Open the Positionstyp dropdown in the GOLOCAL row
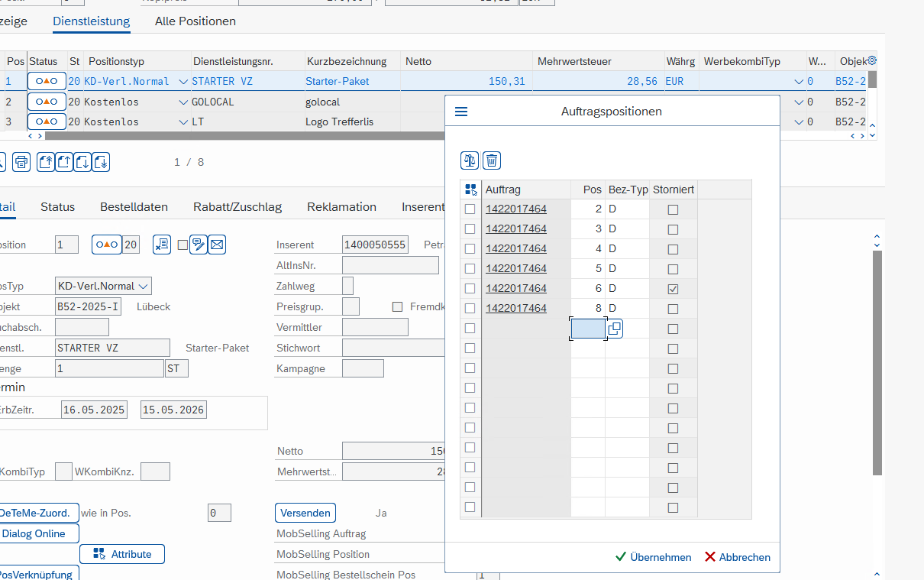Image resolution: width=924 pixels, height=580 pixels. tap(183, 102)
